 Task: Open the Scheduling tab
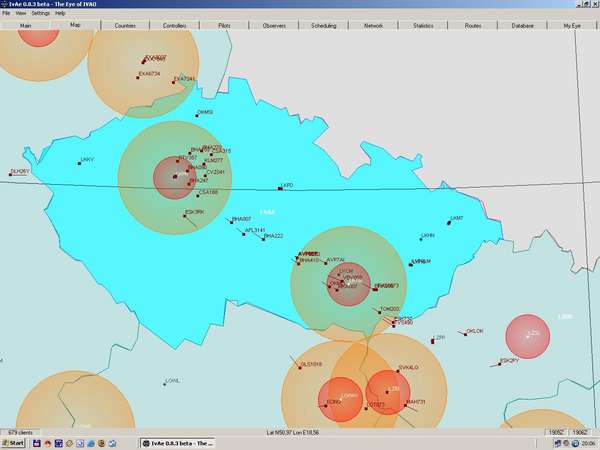(x=324, y=26)
